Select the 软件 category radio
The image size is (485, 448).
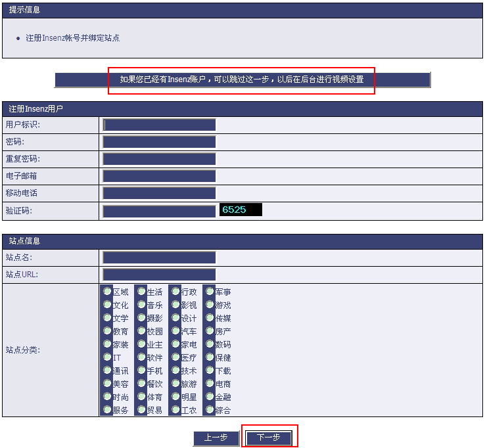click(141, 357)
